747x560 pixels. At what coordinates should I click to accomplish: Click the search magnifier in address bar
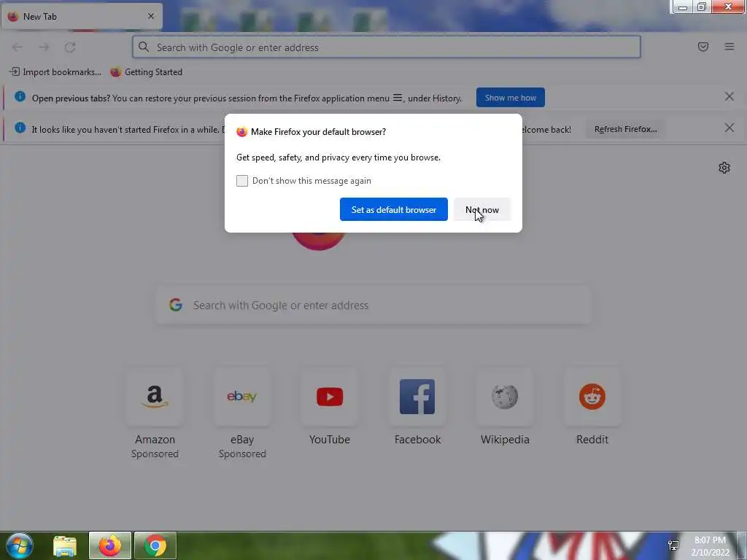pyautogui.click(x=144, y=47)
